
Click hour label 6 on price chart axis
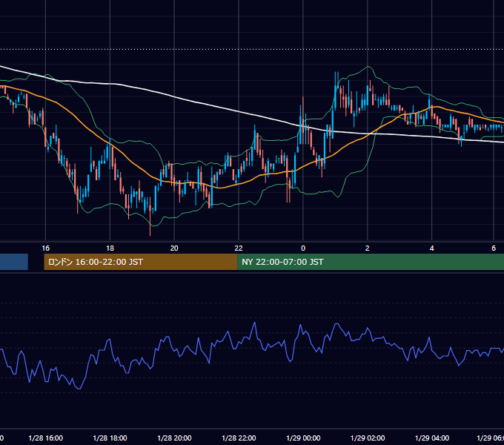point(494,248)
